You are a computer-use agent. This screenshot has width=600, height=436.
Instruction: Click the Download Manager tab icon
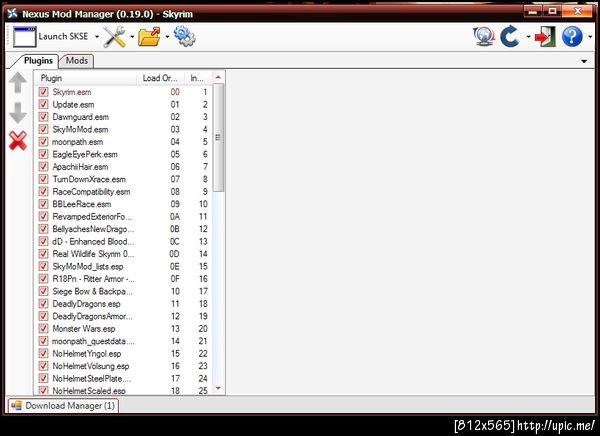point(16,405)
